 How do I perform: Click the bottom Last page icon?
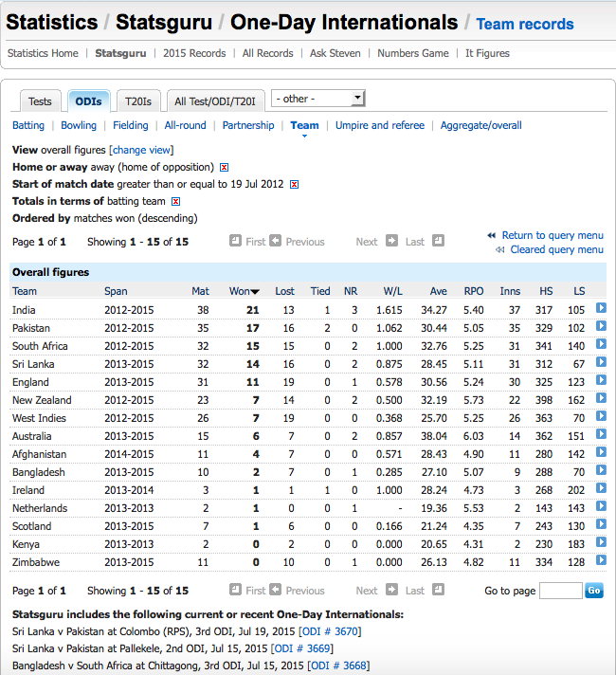click(438, 590)
